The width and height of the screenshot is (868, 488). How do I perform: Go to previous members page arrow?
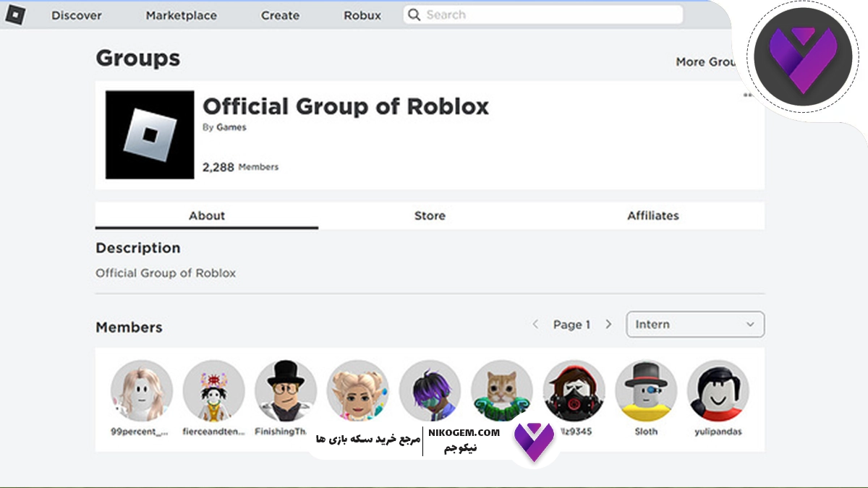(x=535, y=325)
